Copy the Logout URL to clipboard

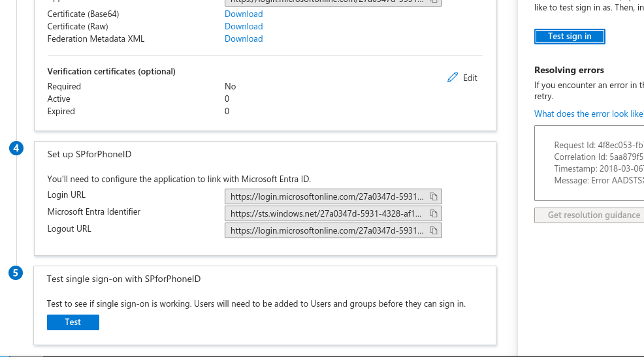tap(433, 230)
